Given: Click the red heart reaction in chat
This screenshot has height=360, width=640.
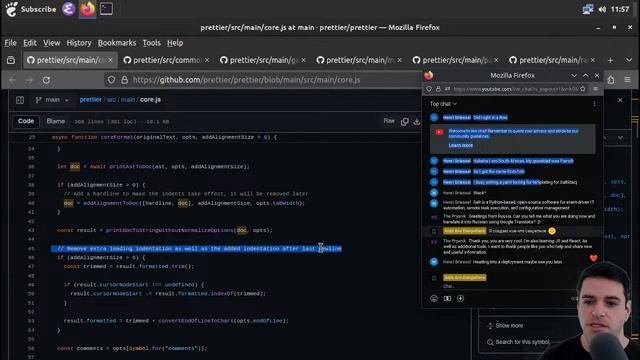Looking at the screenshot, I should [593, 258].
